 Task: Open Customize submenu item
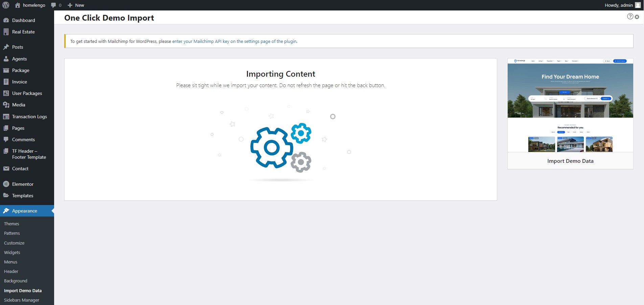(14, 243)
